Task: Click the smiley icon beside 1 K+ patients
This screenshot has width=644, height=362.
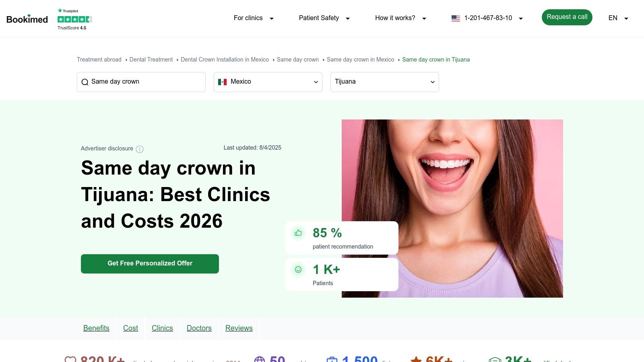Action: 298,269
